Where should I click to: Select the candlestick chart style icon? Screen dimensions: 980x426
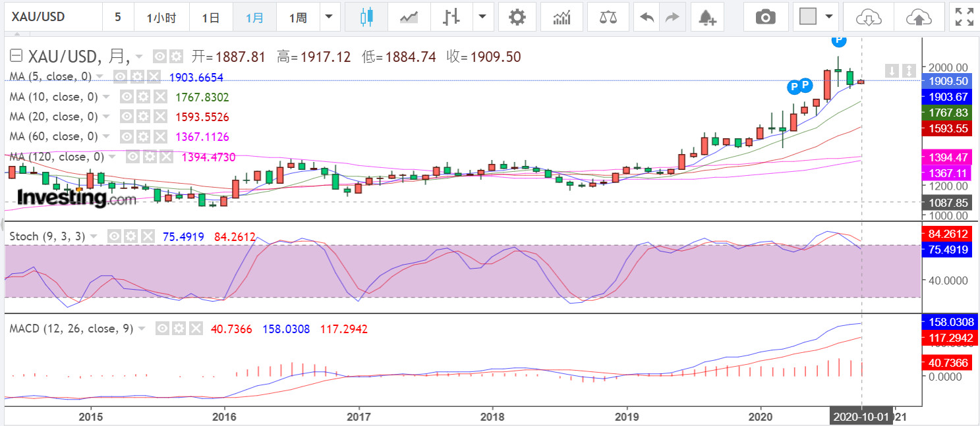click(x=366, y=17)
